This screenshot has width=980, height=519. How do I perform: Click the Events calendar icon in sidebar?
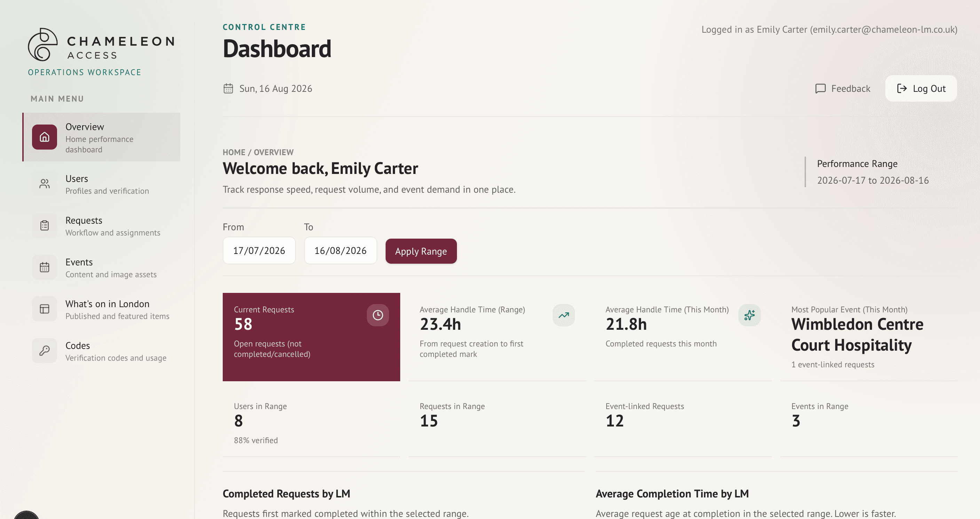[x=45, y=267]
